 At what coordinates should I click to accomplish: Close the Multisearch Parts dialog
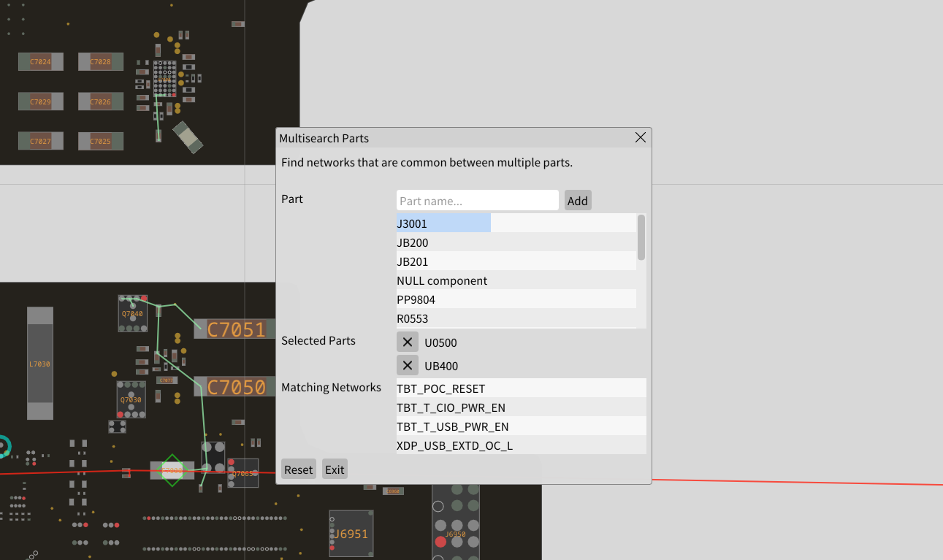(641, 138)
